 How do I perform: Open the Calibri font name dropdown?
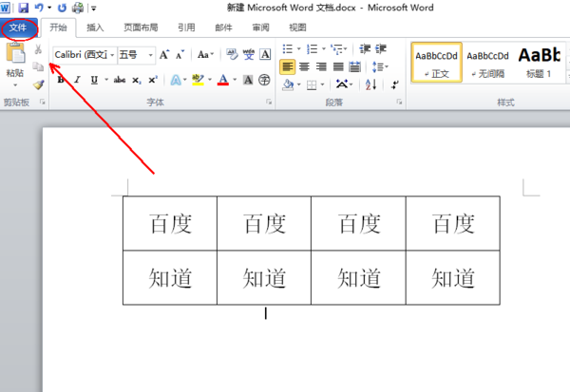[112, 55]
